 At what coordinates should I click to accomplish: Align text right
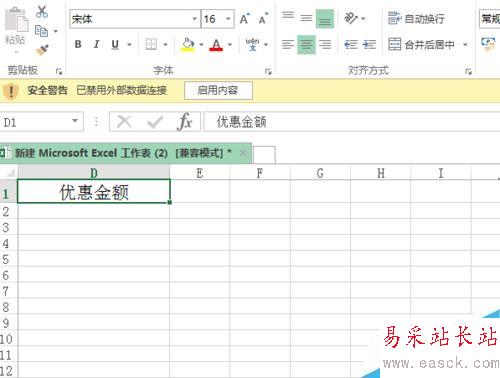pyautogui.click(x=325, y=44)
